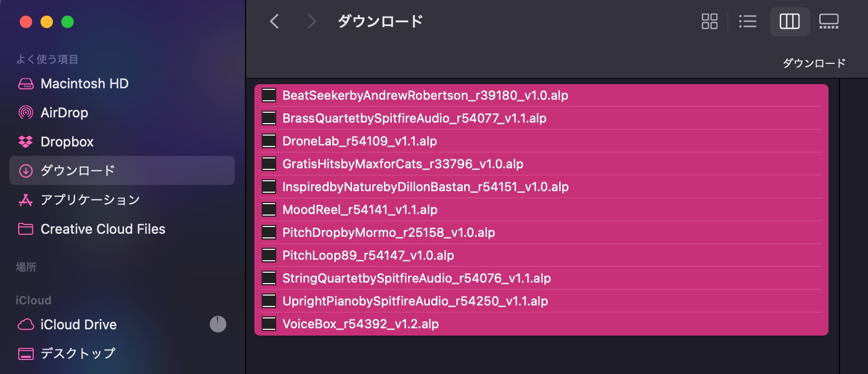Viewport: 868px width, 374px height.
Task: Select InspiredbyNaturebyDillonBastan_r54151_v1.0.alp
Action: pos(541,186)
